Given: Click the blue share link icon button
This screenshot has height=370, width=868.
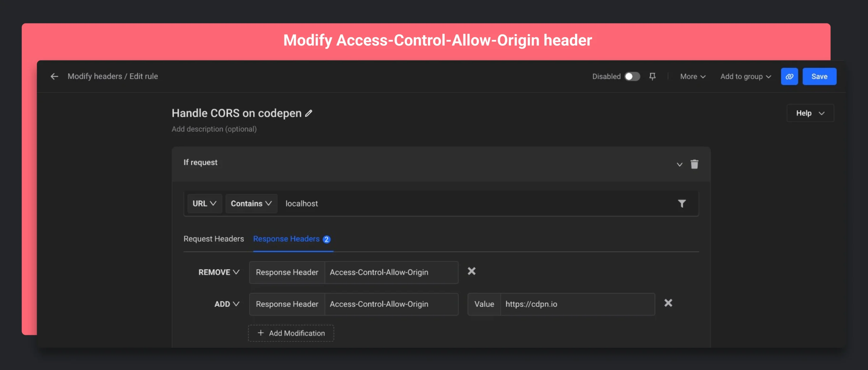Looking at the screenshot, I should coord(789,76).
